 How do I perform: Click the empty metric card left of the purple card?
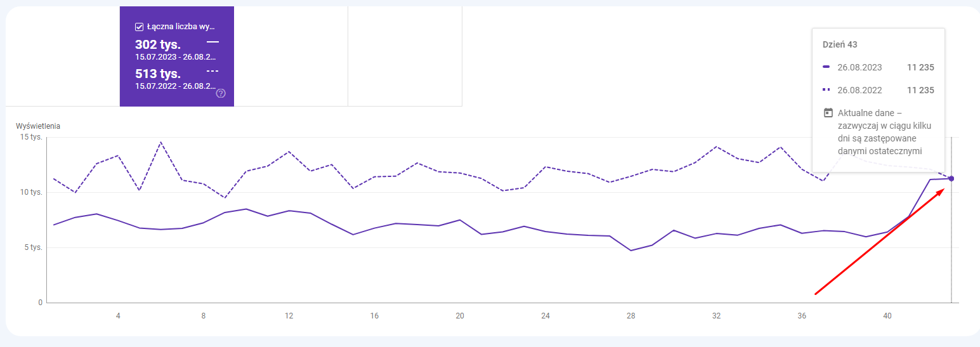coord(62,56)
